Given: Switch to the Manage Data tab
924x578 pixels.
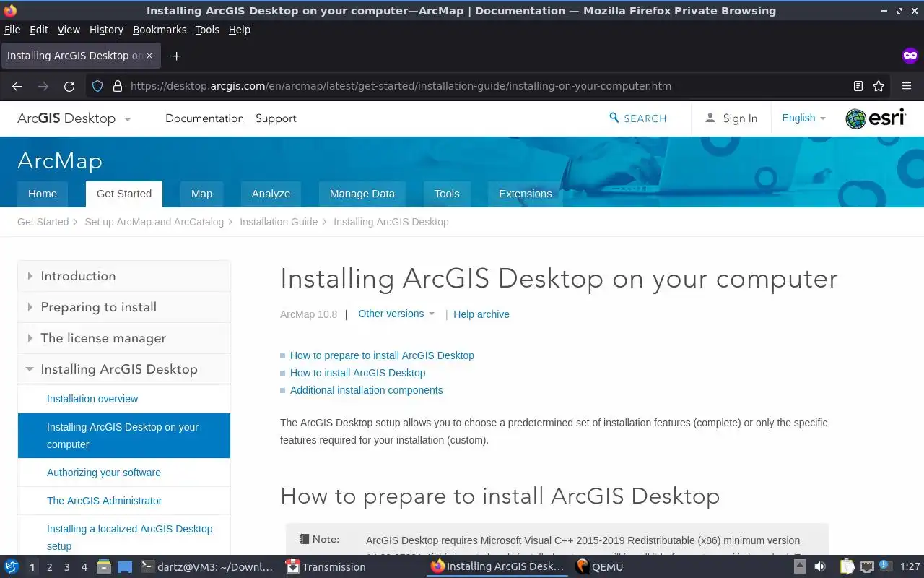Looking at the screenshot, I should point(362,194).
